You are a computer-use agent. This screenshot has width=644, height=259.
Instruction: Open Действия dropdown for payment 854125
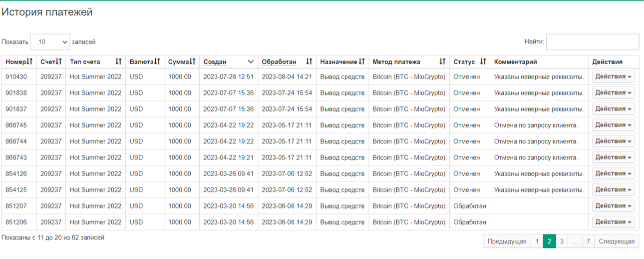(613, 189)
